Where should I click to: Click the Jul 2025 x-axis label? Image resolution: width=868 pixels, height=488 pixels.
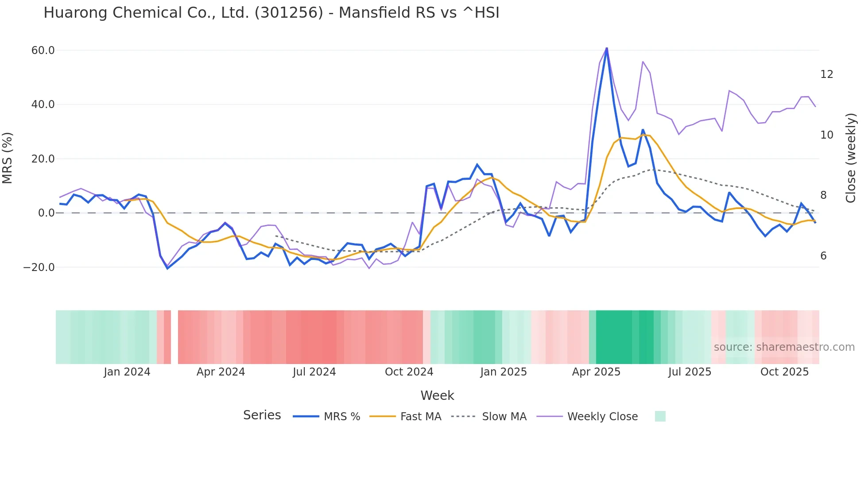(690, 372)
